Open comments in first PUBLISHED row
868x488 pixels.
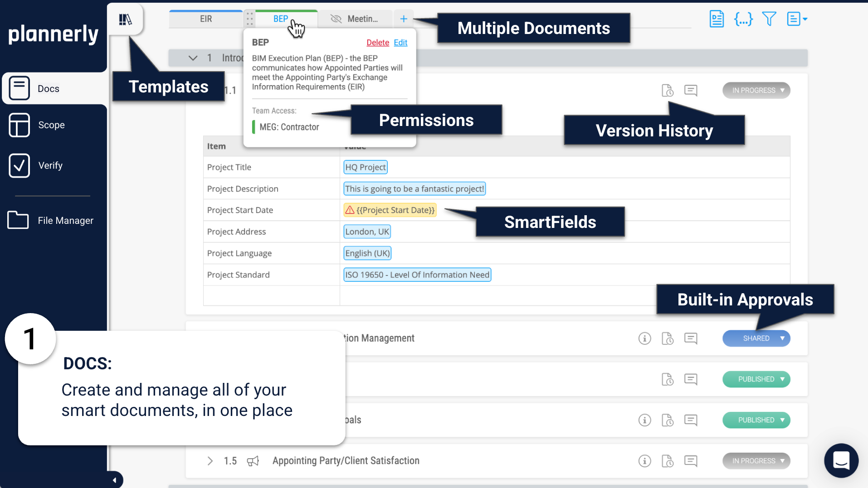pos(691,379)
